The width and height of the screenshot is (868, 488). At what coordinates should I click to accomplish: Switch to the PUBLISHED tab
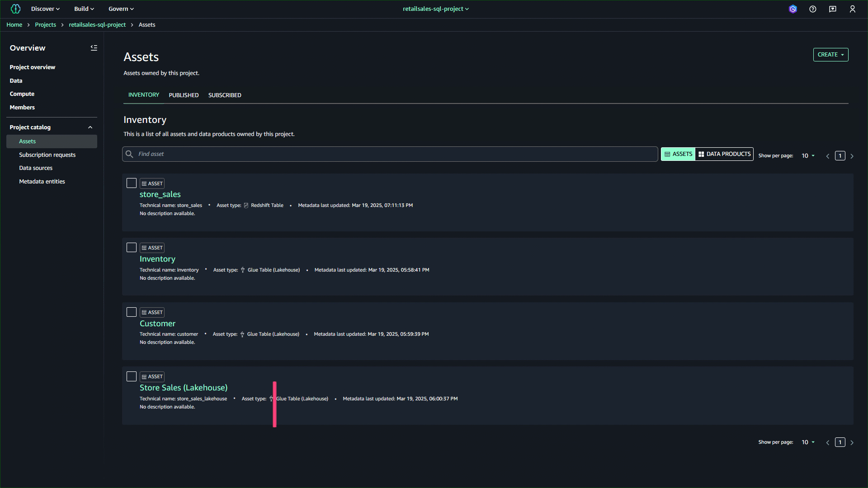tap(184, 95)
